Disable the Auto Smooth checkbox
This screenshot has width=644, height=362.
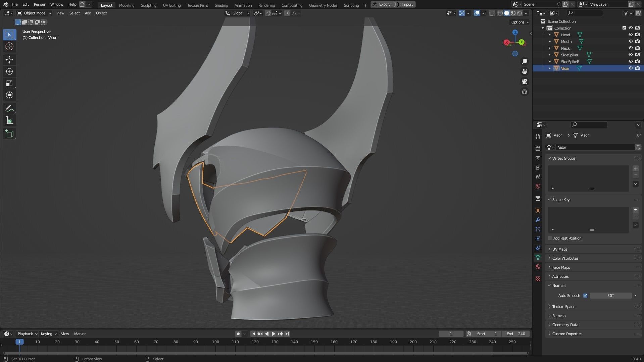[585, 296]
